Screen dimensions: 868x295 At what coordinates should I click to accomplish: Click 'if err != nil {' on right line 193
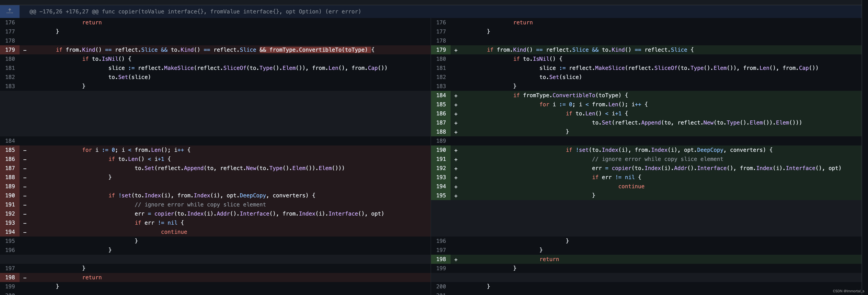(616, 177)
